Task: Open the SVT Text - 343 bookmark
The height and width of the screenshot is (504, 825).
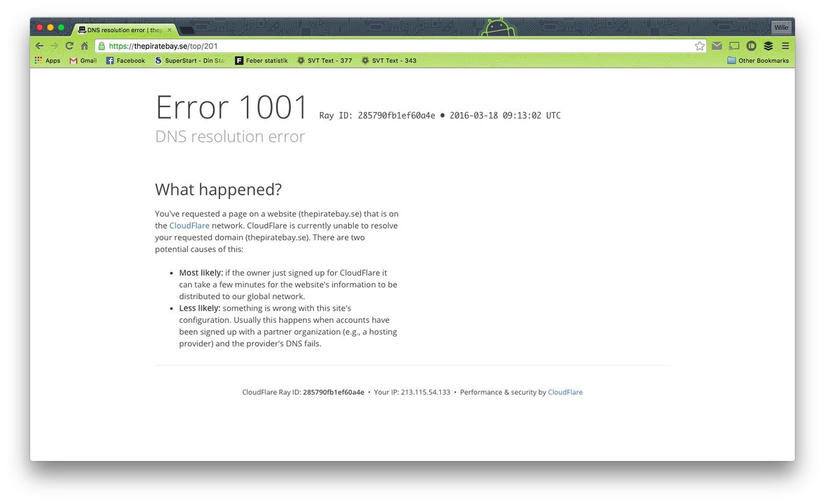Action: 389,61
